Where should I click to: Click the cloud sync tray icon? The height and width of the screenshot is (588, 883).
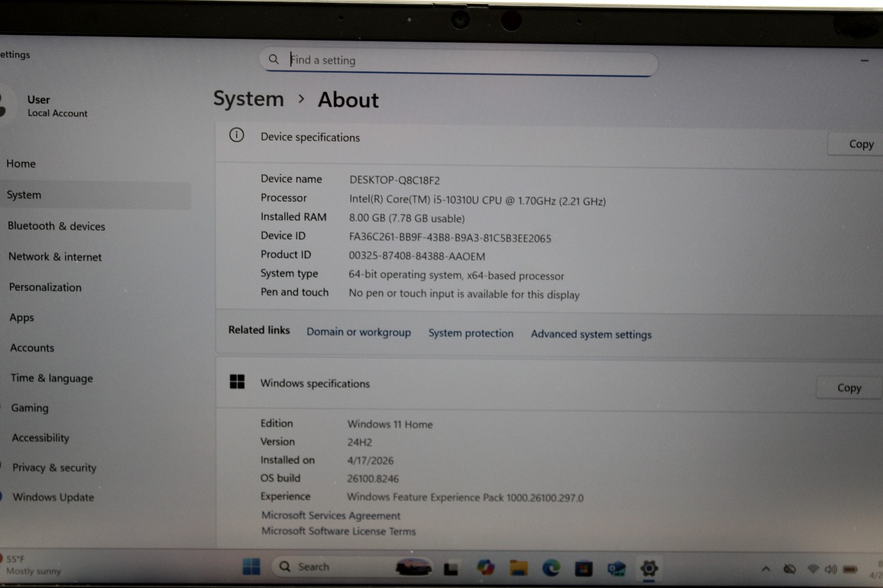[x=790, y=569]
